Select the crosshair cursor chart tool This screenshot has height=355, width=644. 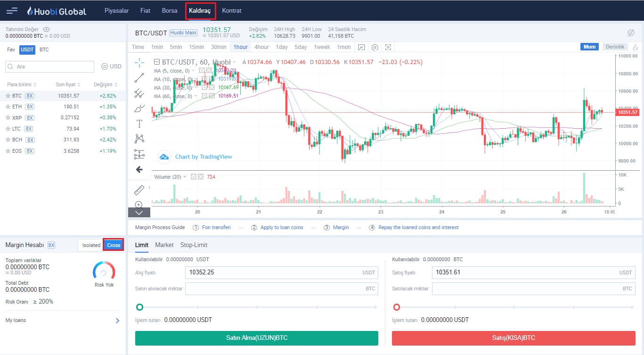pos(139,62)
